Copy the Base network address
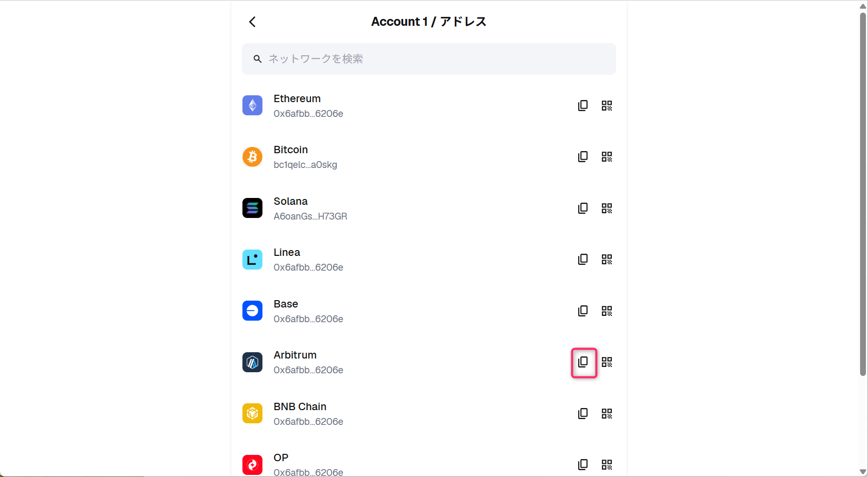Screen dimensions: 868x477 [x=583, y=311]
